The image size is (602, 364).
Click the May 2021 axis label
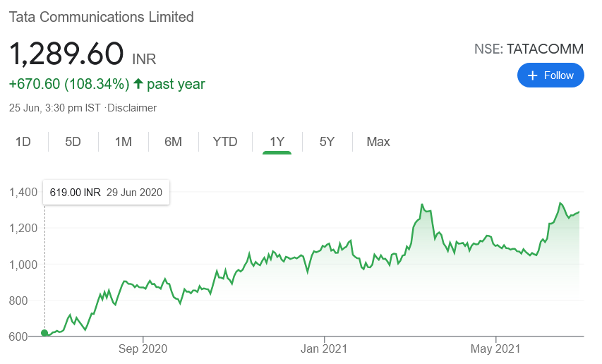tap(495, 348)
